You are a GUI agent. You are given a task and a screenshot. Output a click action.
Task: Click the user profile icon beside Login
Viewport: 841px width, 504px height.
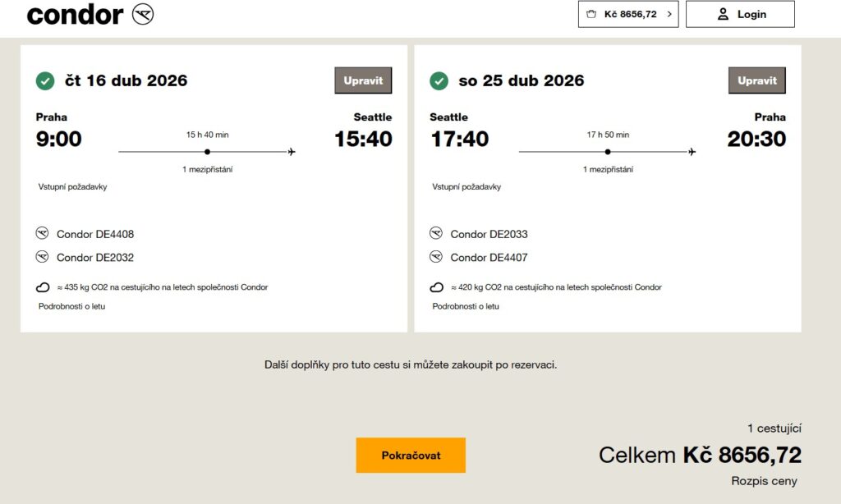[723, 14]
